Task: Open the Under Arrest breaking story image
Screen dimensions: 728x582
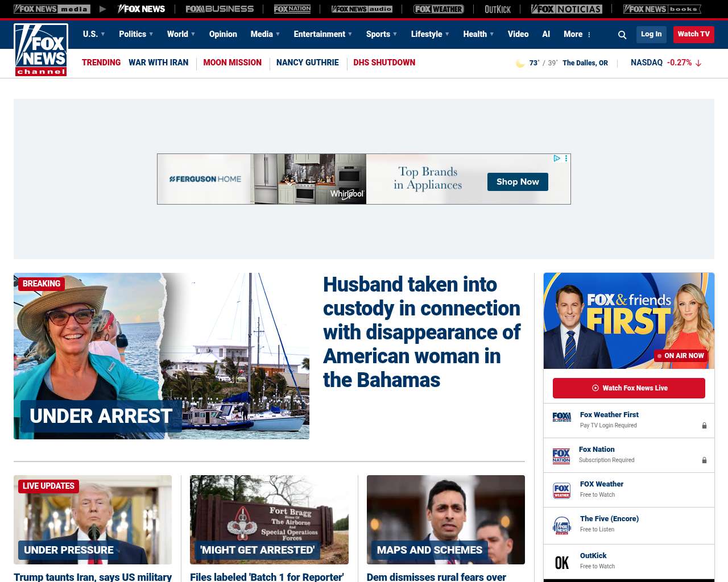Action: 162,356
